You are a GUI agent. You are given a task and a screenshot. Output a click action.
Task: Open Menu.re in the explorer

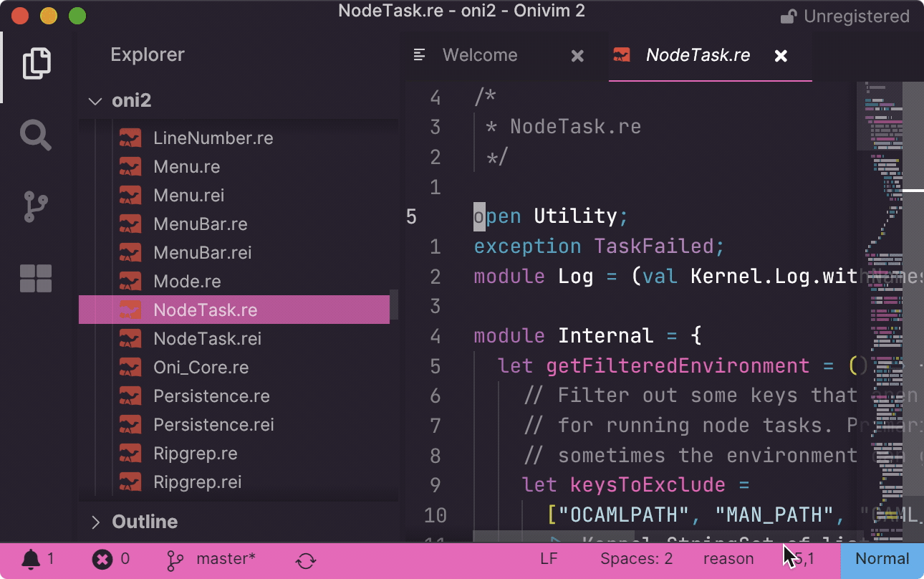186,167
